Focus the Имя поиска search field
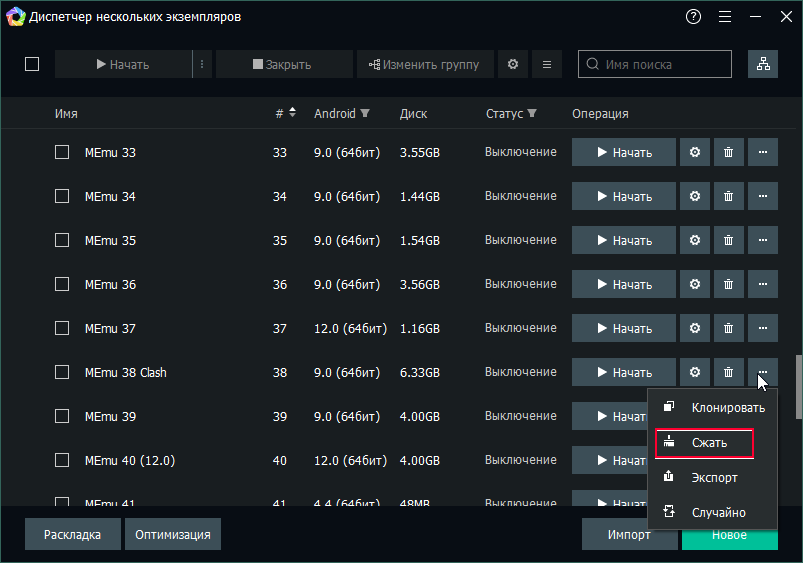Image resolution: width=803 pixels, height=563 pixels. click(x=654, y=64)
